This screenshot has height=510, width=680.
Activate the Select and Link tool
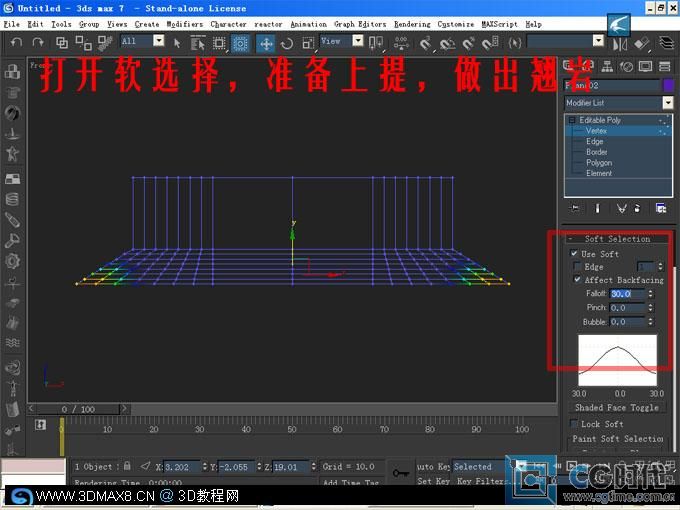[62, 42]
